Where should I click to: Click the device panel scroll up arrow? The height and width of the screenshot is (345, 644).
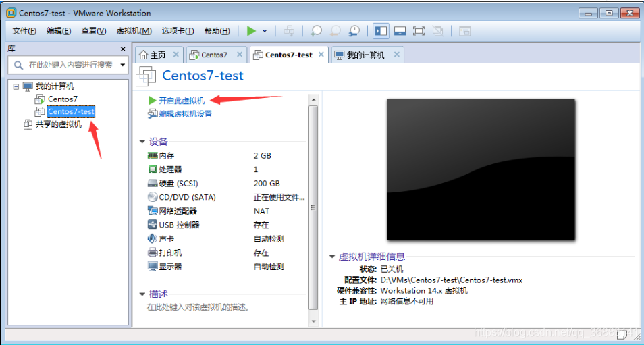[x=313, y=100]
